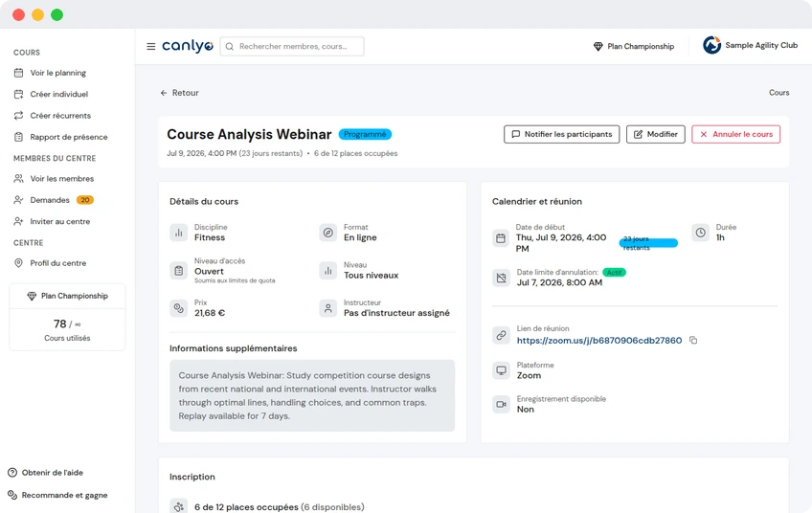Click the course description paragraph box

tap(312, 395)
